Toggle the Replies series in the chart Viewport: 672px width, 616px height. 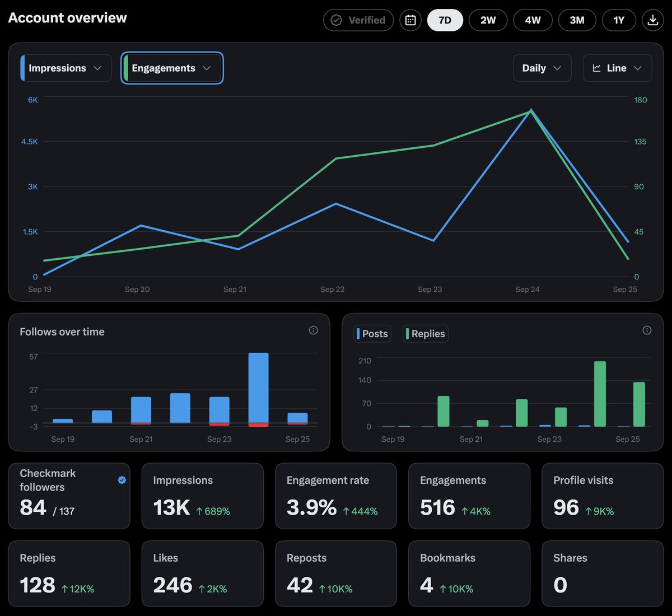(426, 334)
